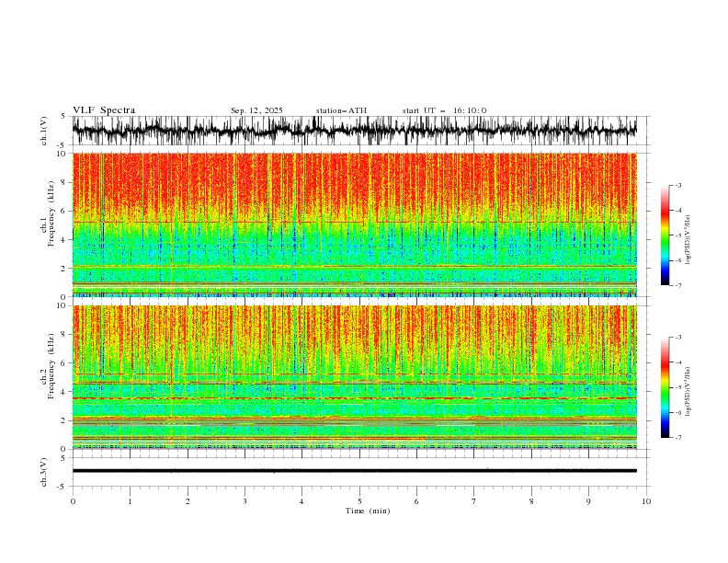Click the "6" kHz tick on ch.2 frequency axis
The image size is (728, 563).
[x=64, y=363]
